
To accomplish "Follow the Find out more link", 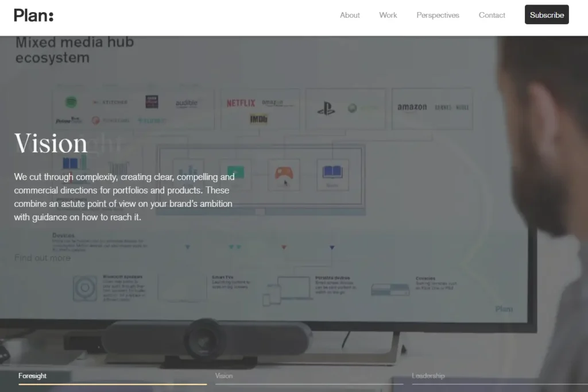I will [x=42, y=258].
